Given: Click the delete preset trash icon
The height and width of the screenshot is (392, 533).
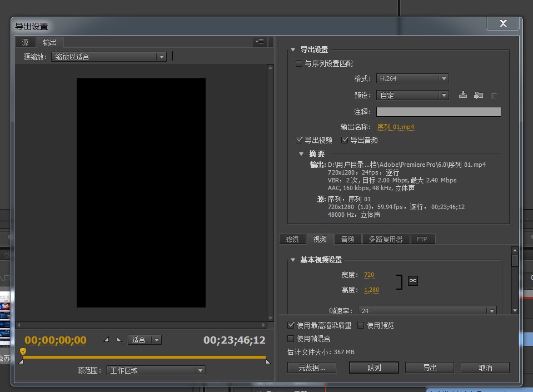Looking at the screenshot, I should point(494,95).
